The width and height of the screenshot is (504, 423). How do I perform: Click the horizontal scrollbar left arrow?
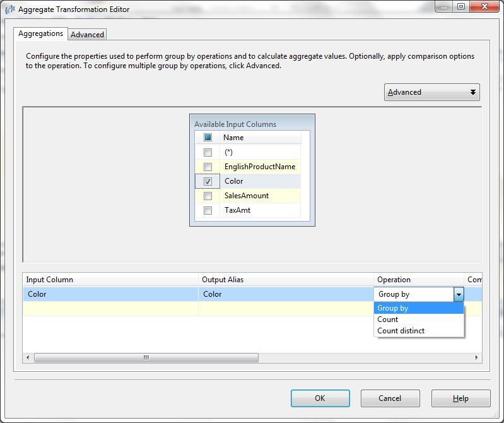(28, 357)
